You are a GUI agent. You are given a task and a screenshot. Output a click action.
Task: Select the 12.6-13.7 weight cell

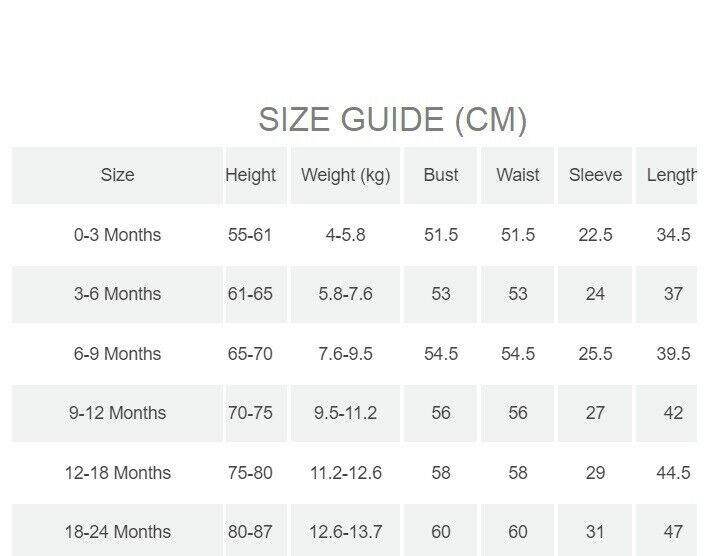(346, 532)
